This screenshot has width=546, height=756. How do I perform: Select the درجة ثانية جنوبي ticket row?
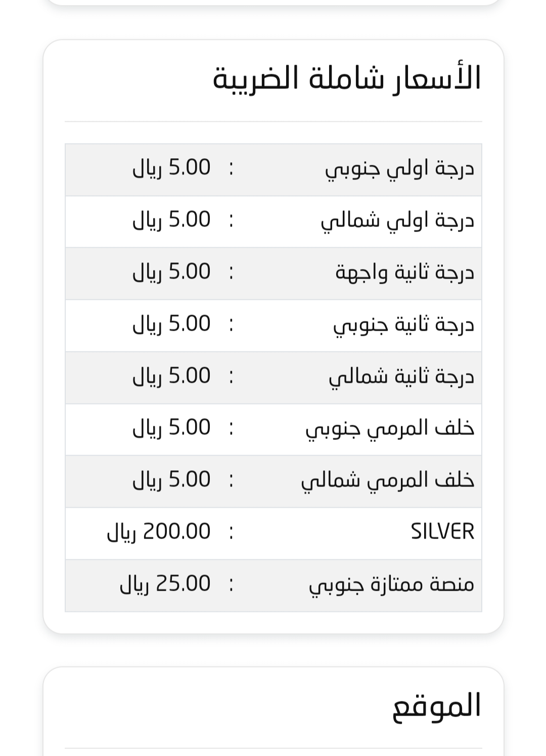pos(273,326)
